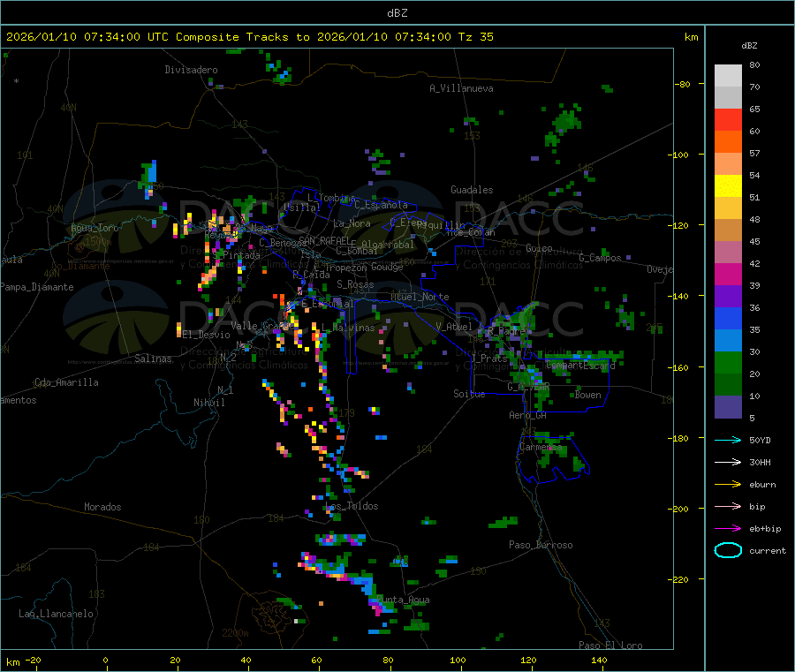Click the dBZ title at top

[397, 13]
